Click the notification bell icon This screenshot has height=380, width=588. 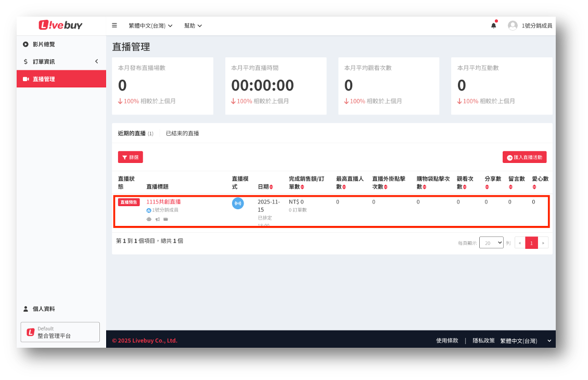493,26
